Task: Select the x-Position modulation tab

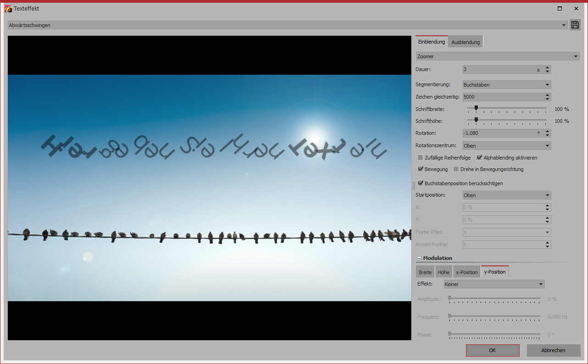Action: 466,271
